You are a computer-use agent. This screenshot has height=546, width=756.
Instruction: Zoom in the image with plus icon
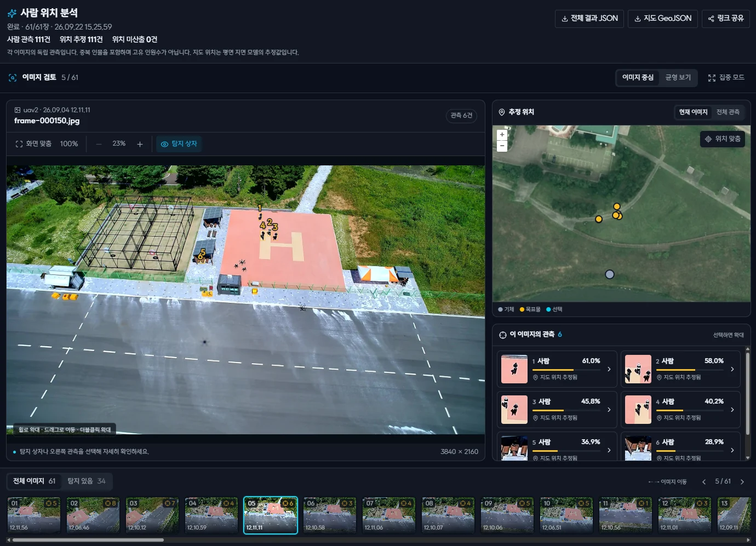(x=140, y=144)
